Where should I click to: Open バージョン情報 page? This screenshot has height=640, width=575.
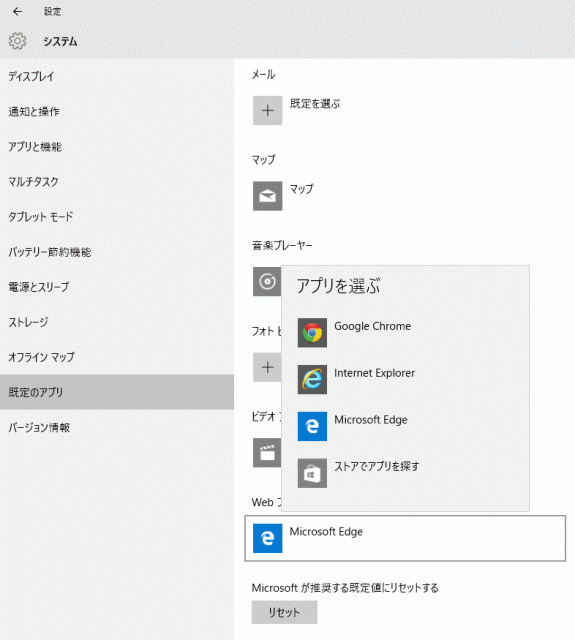pyautogui.click(x=117, y=427)
